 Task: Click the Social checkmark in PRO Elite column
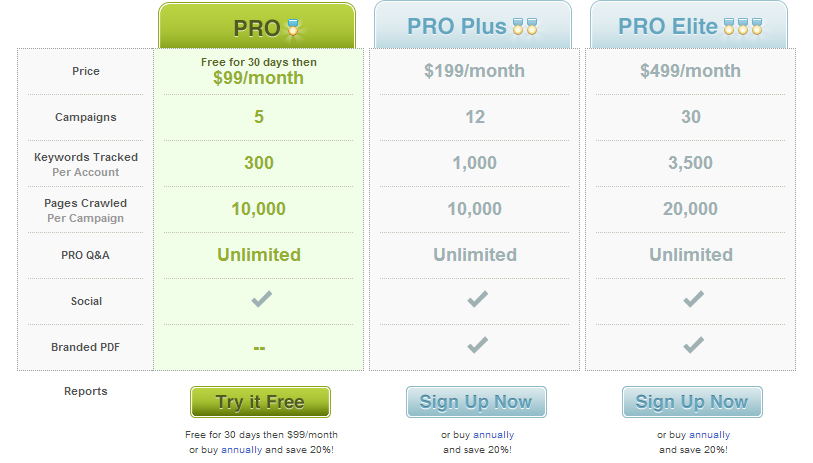(693, 299)
